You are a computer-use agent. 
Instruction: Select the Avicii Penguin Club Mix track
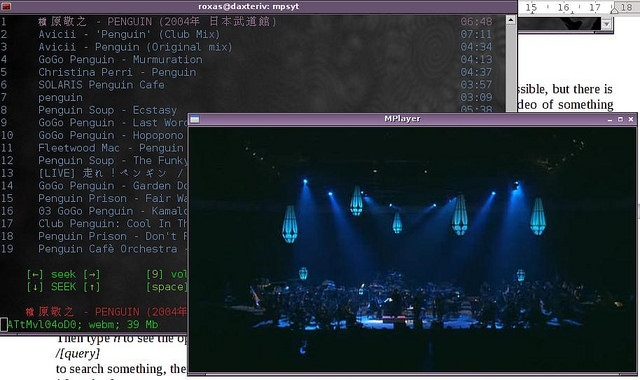[129, 34]
